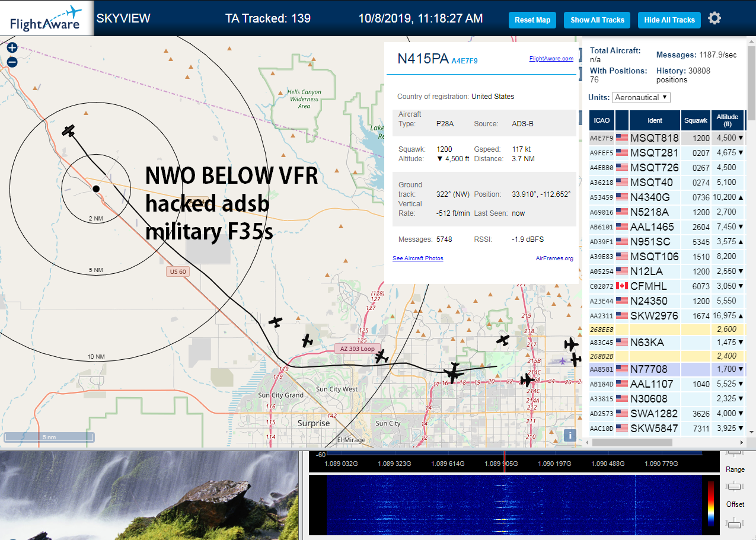Click Show All Tracks button
This screenshot has height=540, width=756.
(x=597, y=20)
